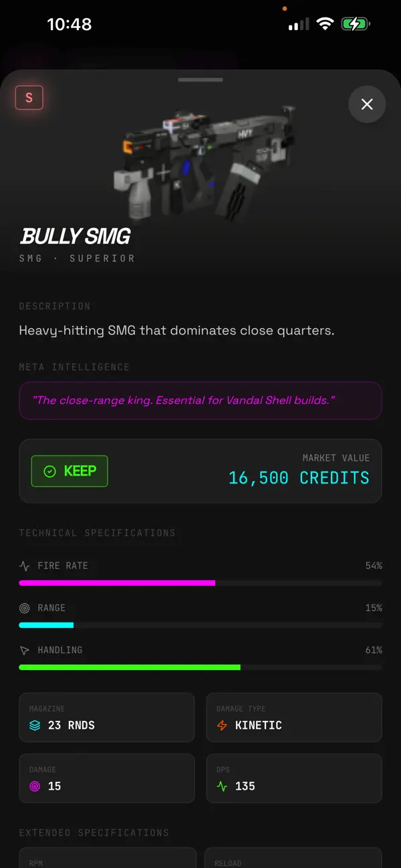Image resolution: width=401 pixels, height=868 pixels.
Task: Tap the Meta Intelligence quote box
Action: (200, 401)
